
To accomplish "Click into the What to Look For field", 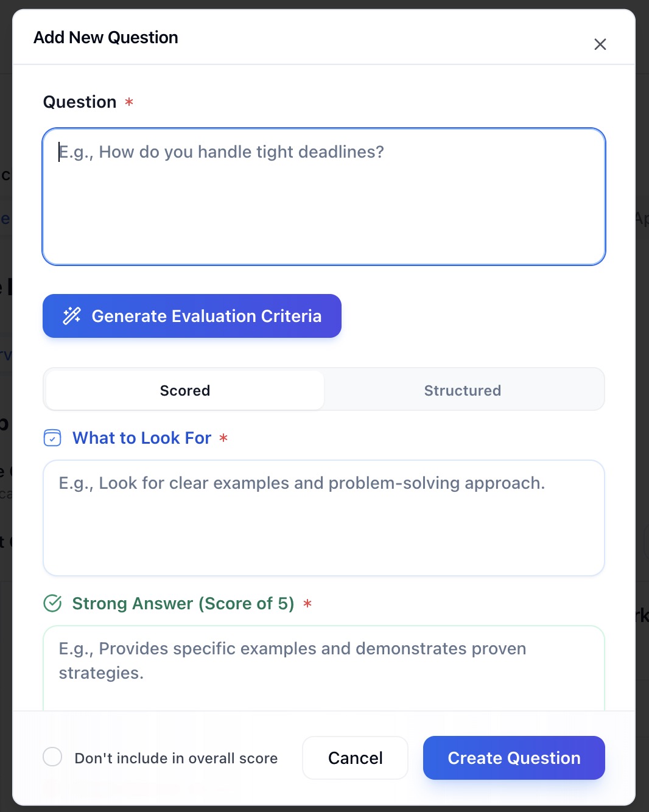I will tap(324, 518).
